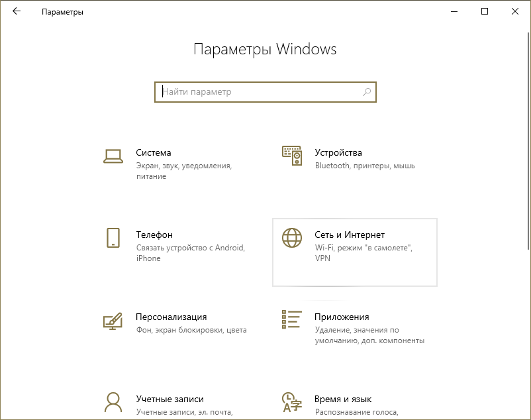
Task: Click the Параметры Windows heading
Action: coord(265,50)
